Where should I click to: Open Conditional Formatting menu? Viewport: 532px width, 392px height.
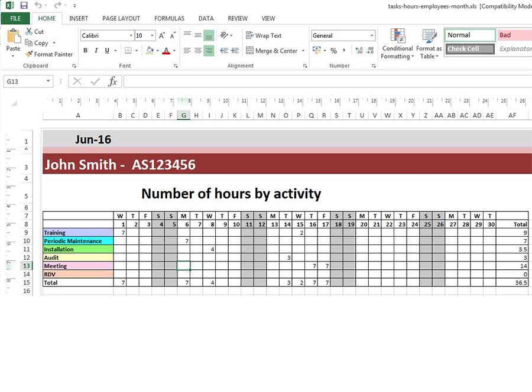397,44
